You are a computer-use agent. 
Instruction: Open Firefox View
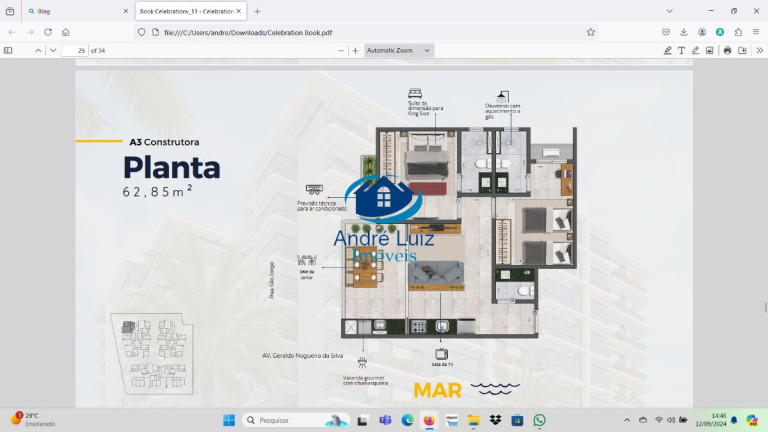10,11
